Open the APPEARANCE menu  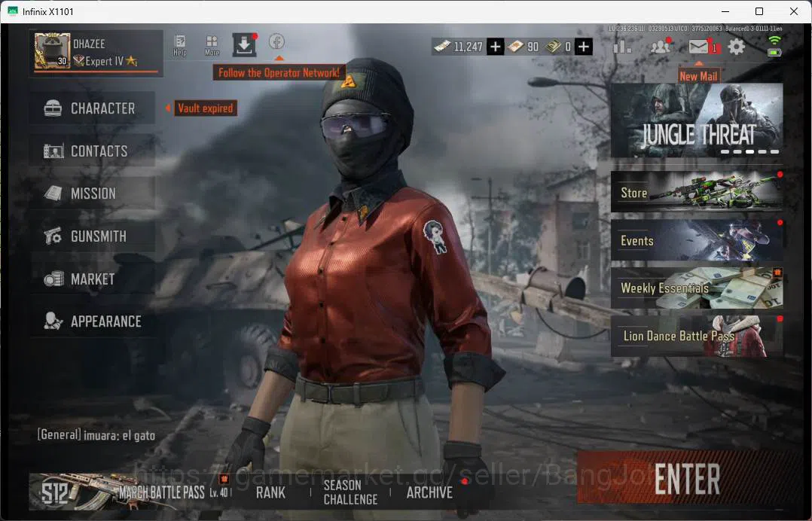[x=92, y=321]
